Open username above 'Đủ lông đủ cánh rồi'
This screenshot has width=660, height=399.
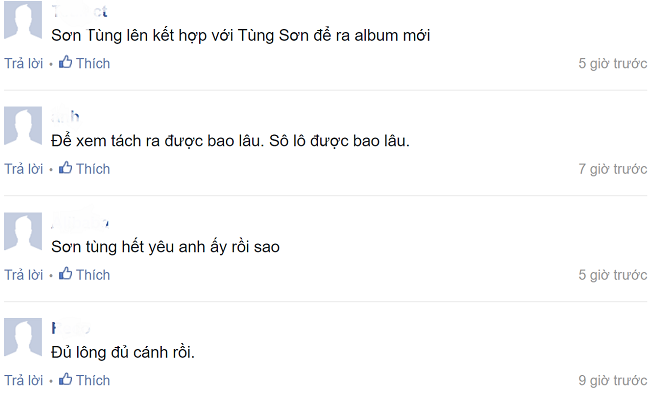point(70,328)
